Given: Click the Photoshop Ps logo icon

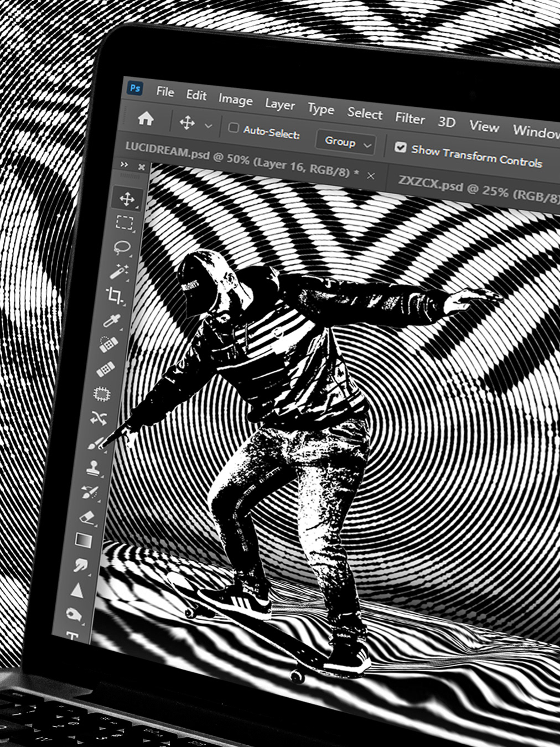Looking at the screenshot, I should 135,88.
